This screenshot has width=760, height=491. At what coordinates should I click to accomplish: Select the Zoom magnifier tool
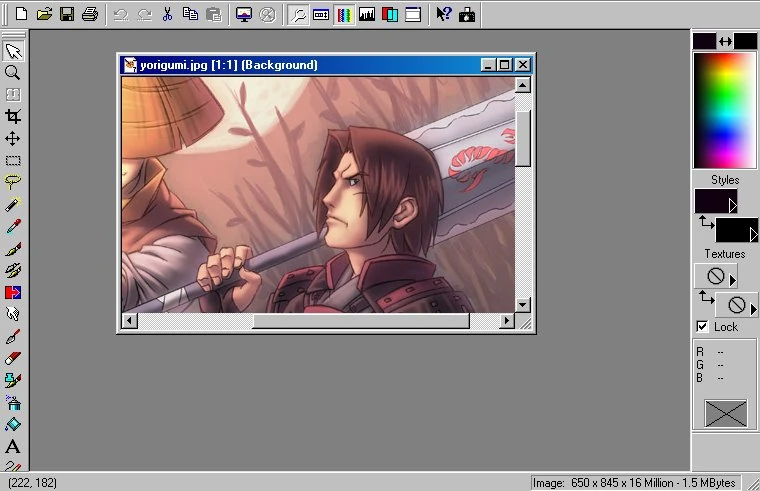click(13, 72)
